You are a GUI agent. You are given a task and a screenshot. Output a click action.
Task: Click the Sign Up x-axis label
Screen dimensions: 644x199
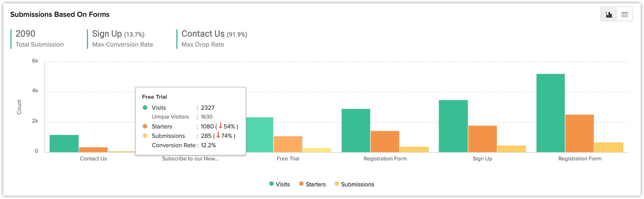click(x=482, y=159)
